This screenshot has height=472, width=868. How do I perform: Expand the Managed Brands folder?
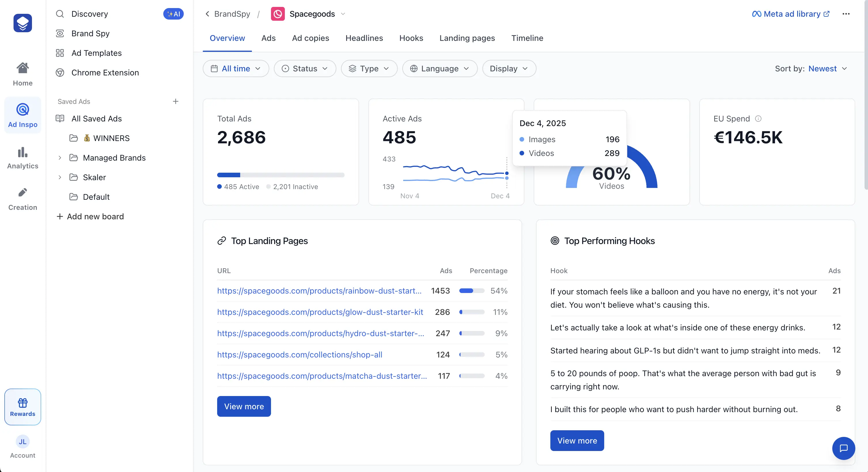(60, 157)
